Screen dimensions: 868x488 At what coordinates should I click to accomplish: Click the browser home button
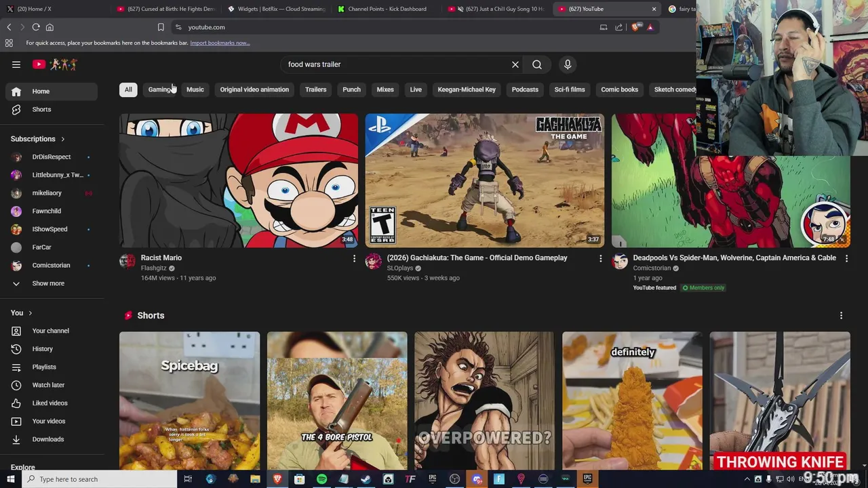(50, 27)
